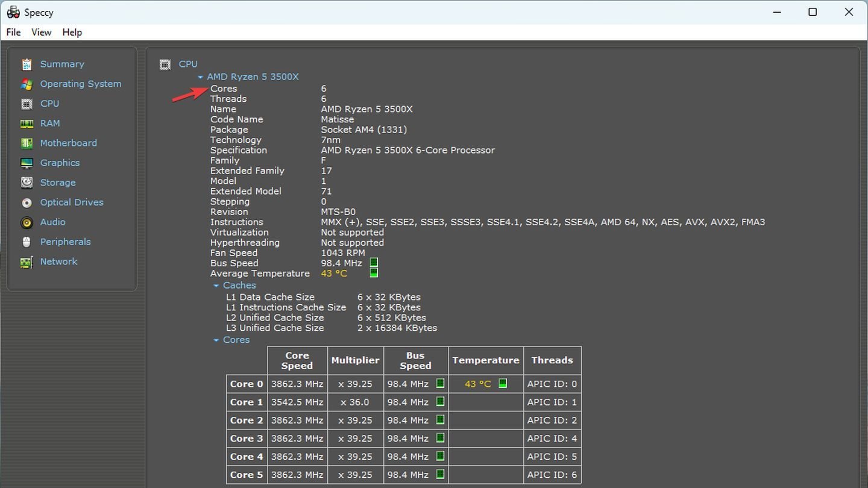Collapse the Cores section
The height and width of the screenshot is (488, 868).
coord(216,340)
